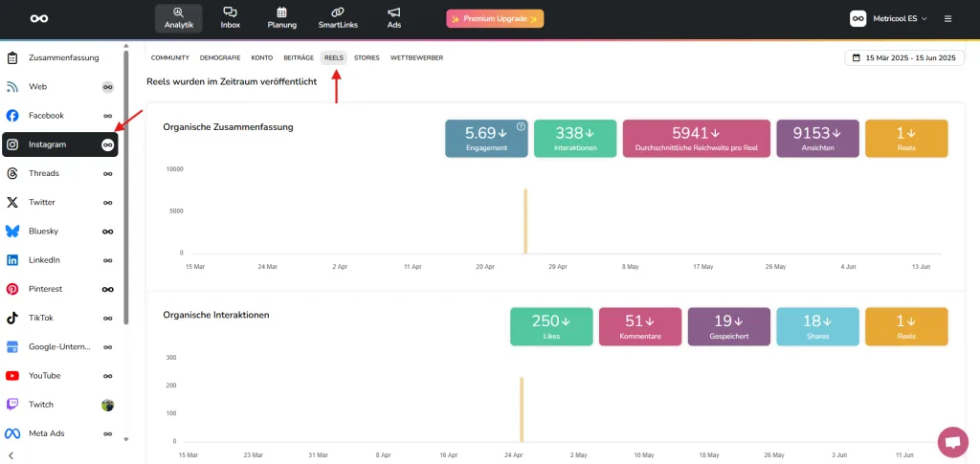Select Pinterest in the sidebar
The image size is (980, 464).
coord(45,289)
